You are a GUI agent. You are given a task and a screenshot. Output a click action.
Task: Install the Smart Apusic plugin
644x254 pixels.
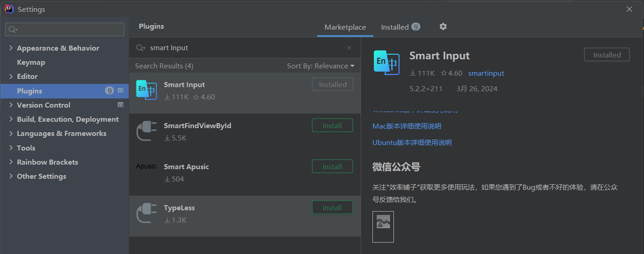point(332,166)
